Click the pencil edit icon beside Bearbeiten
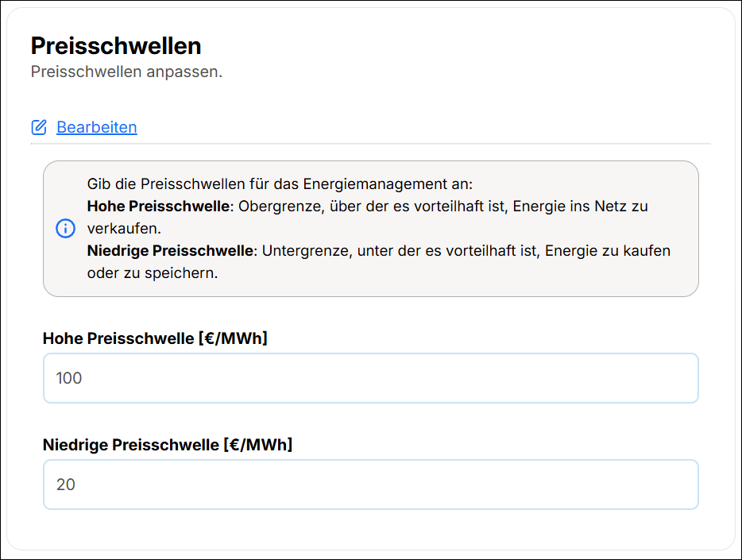This screenshot has height=560, width=742. point(39,127)
